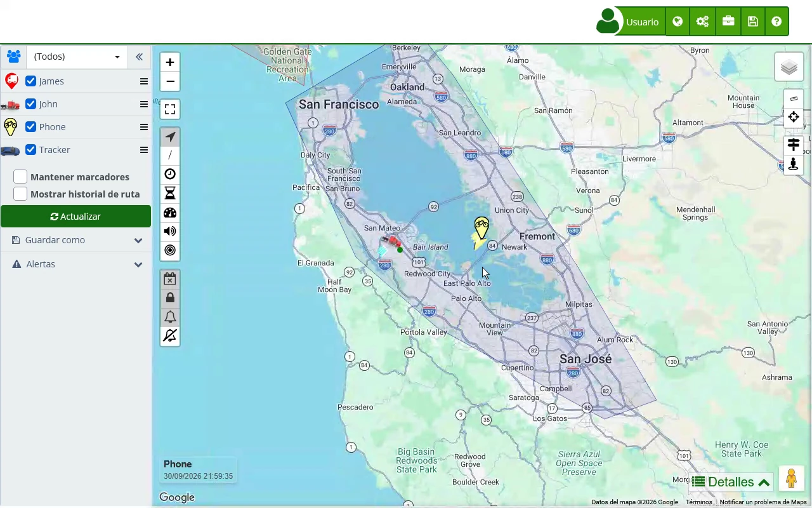Zoom in on the map
The image size is (812, 508).
click(x=170, y=62)
